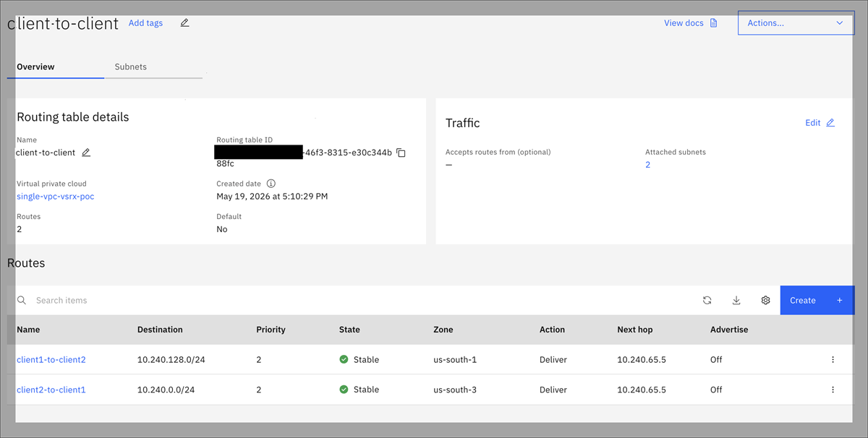
Task: Click the pencil icon beside Add tags
Action: (184, 23)
